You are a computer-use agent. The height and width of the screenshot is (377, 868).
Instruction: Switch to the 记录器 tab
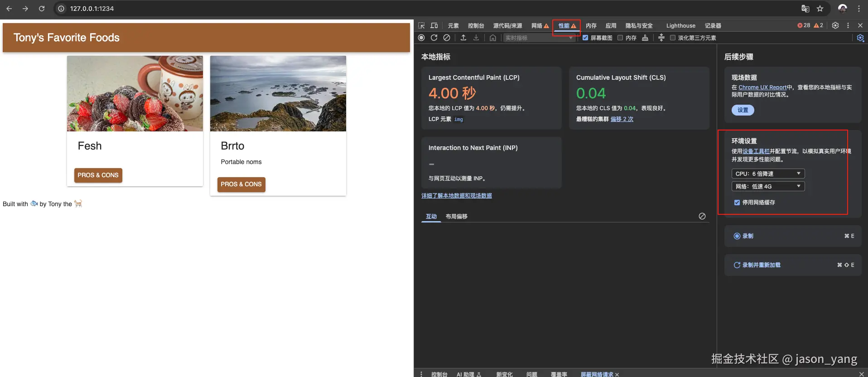click(x=713, y=26)
